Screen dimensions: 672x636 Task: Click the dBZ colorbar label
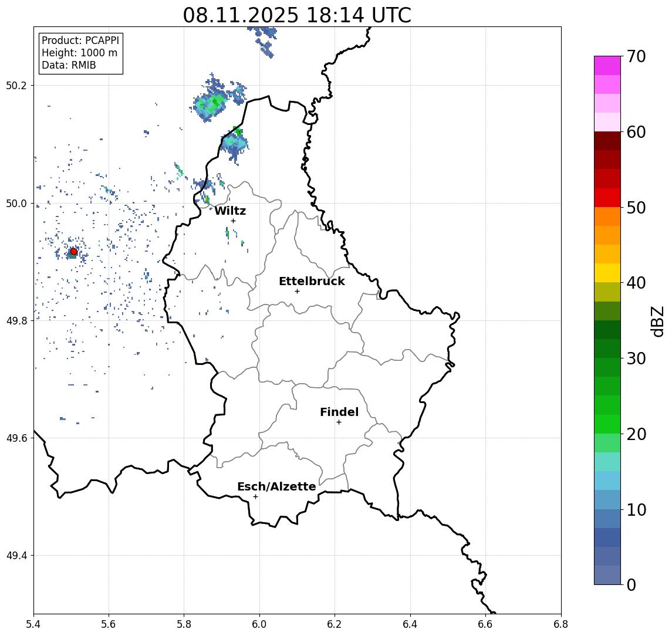(x=657, y=322)
